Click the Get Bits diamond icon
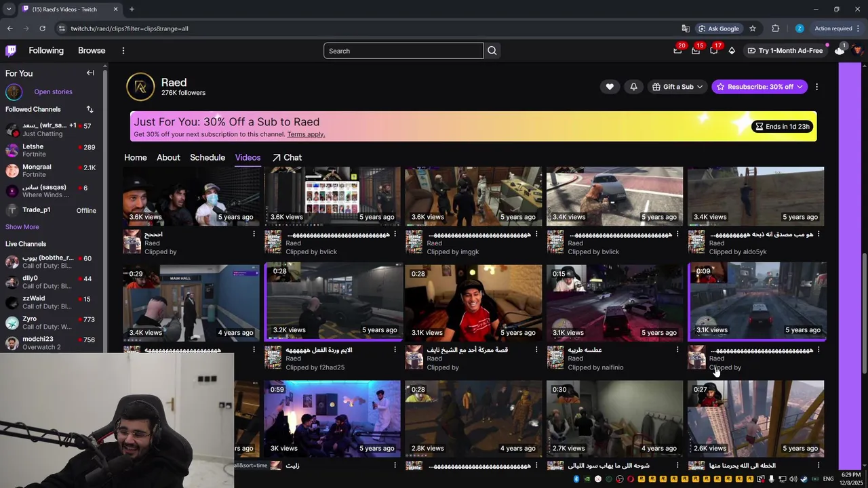This screenshot has height=488, width=868. click(x=732, y=50)
